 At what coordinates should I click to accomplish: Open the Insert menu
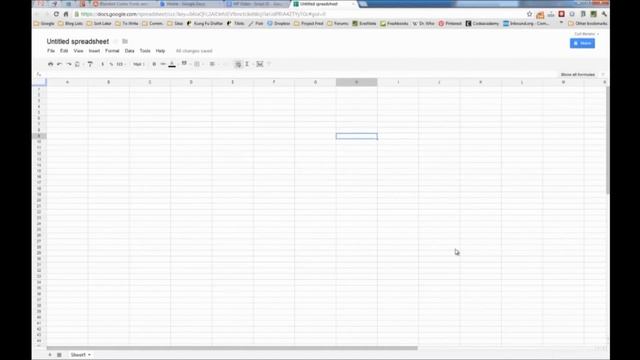click(94, 51)
